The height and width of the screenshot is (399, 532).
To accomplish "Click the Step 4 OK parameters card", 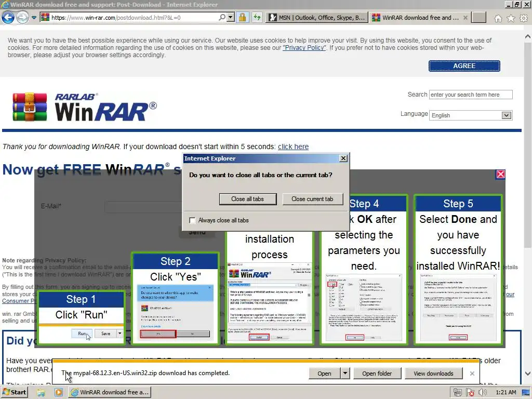I will [364, 270].
